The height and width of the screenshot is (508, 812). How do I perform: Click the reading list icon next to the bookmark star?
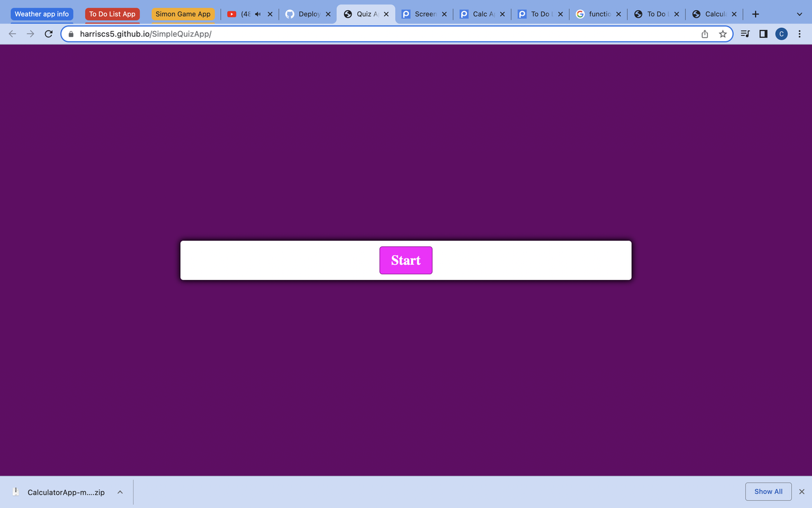click(745, 34)
